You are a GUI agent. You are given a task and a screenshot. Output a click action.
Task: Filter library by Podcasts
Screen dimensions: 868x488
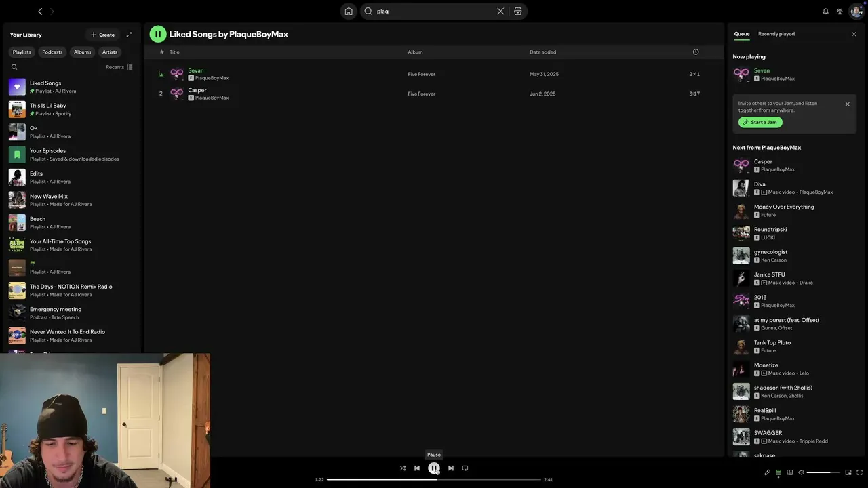coord(52,52)
